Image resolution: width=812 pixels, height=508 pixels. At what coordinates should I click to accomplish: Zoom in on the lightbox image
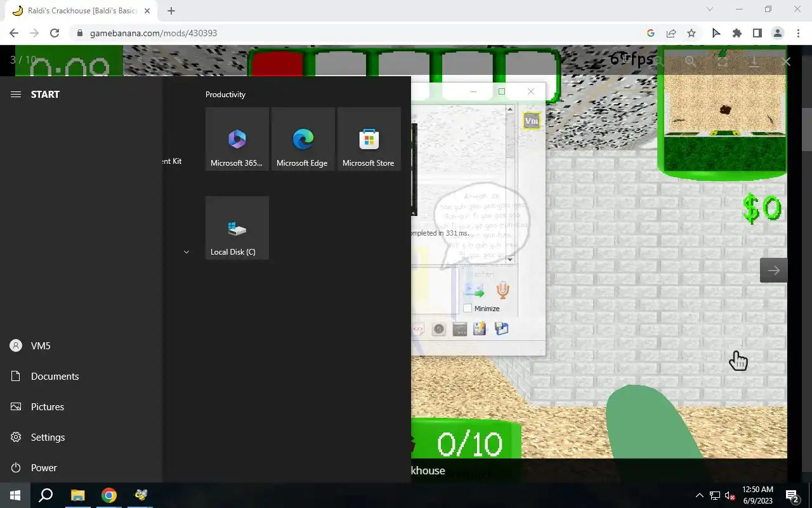click(x=691, y=62)
